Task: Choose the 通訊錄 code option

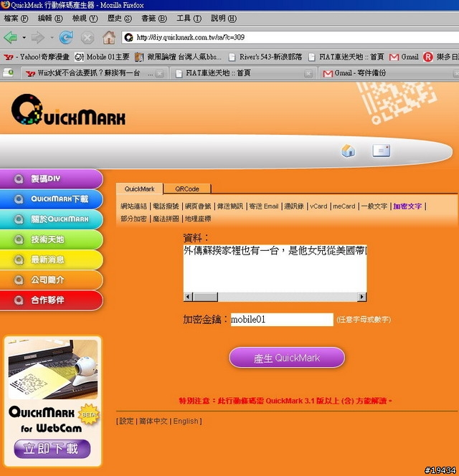Action: [294, 206]
